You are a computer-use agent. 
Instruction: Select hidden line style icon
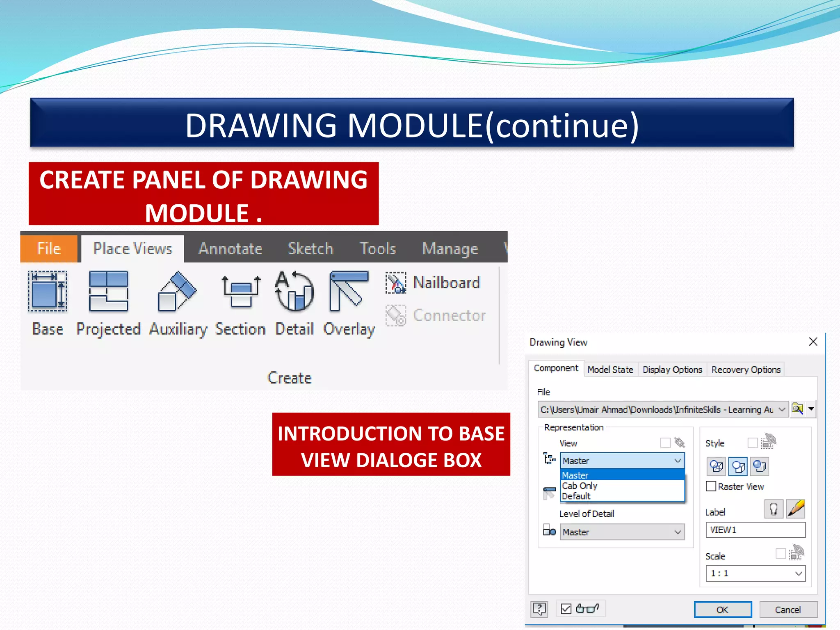click(x=717, y=466)
